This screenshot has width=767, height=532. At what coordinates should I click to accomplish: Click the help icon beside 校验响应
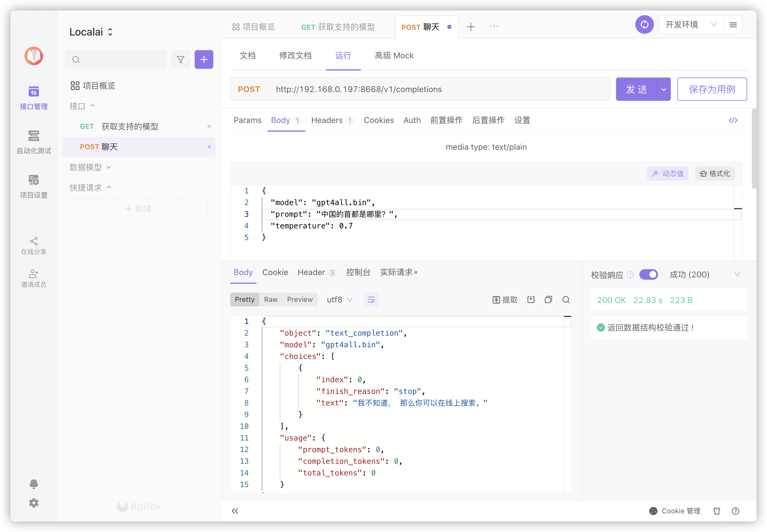tap(630, 274)
